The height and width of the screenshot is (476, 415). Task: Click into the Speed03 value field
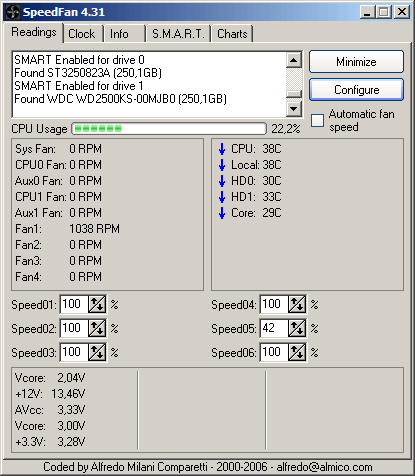74,352
